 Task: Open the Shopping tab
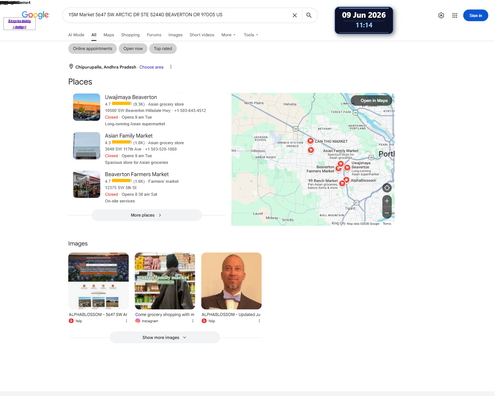[130, 35]
